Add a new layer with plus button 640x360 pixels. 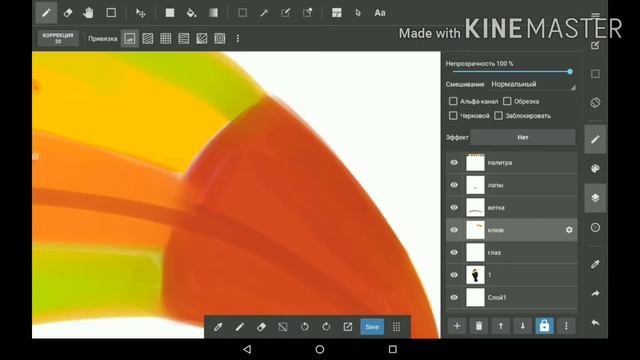457,326
